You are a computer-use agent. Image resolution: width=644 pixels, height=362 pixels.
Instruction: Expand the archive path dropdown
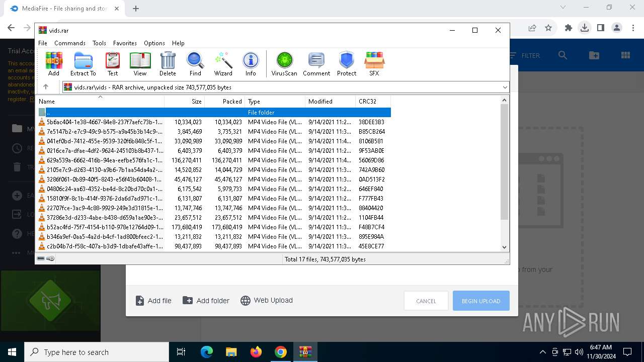505,87
